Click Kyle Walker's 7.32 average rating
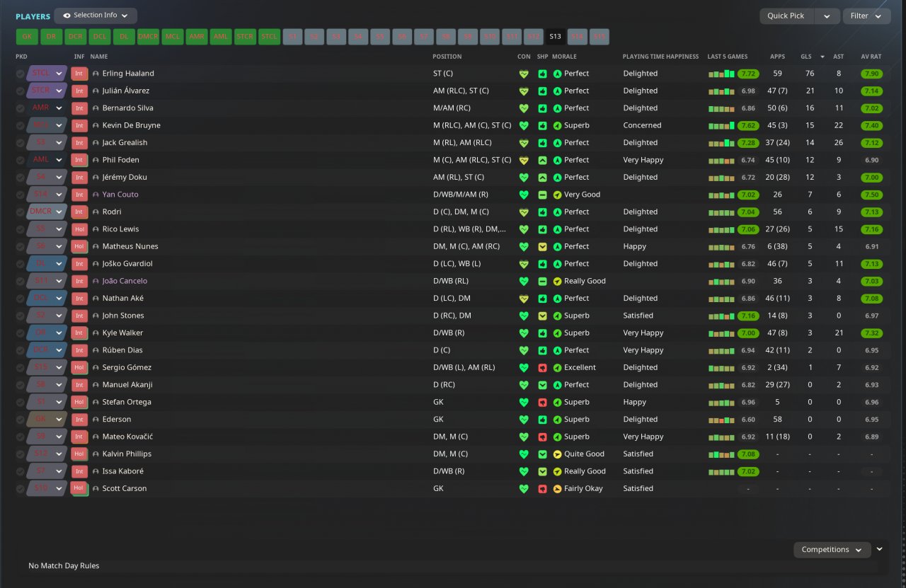The width and height of the screenshot is (906, 588). click(x=871, y=333)
